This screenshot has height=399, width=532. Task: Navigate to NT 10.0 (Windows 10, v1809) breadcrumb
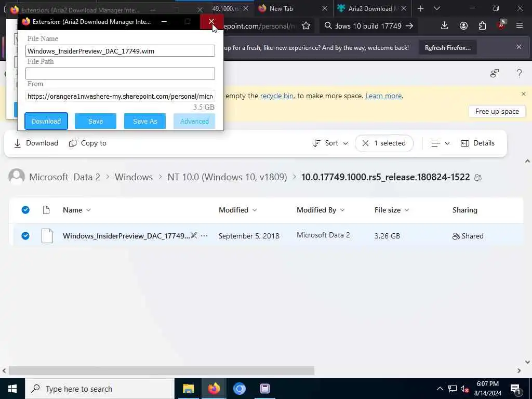pyautogui.click(x=227, y=177)
